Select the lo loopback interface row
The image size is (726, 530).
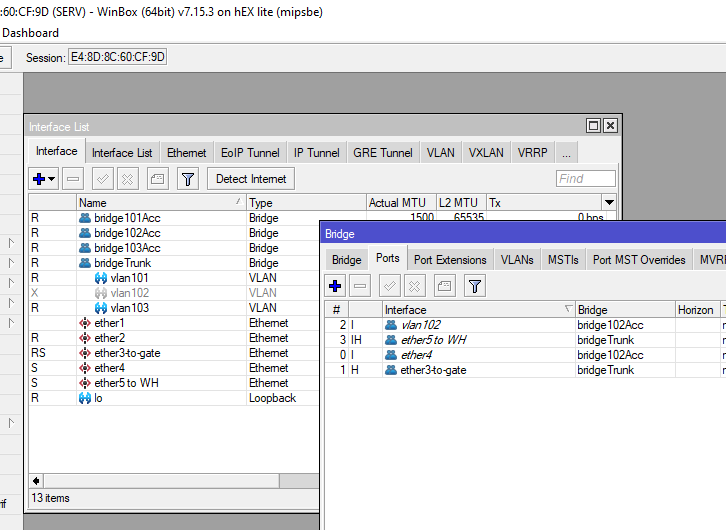tap(174, 398)
